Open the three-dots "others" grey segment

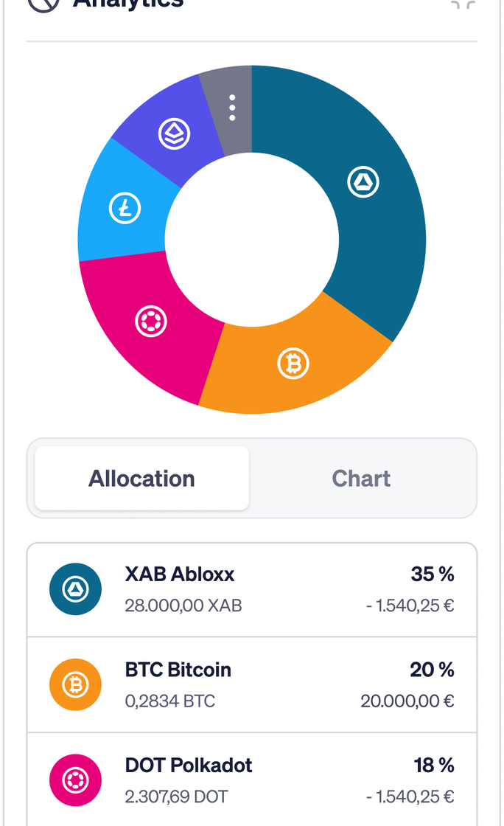pos(232,108)
